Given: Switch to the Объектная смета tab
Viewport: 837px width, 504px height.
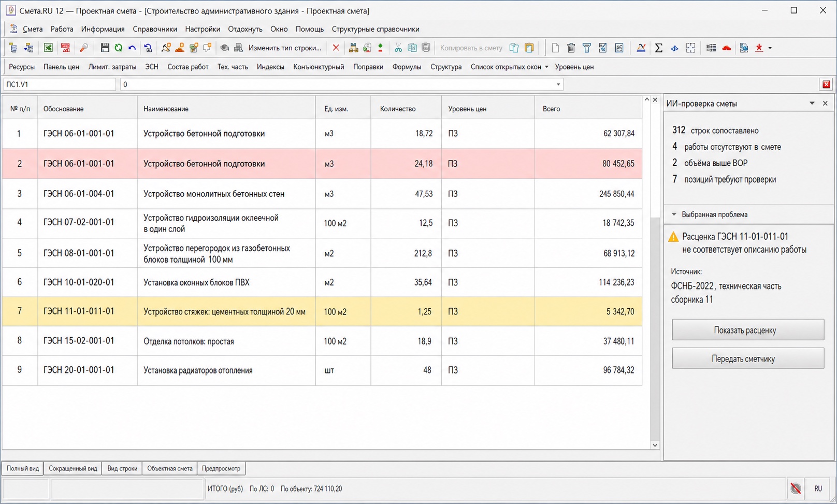Looking at the screenshot, I should [170, 468].
